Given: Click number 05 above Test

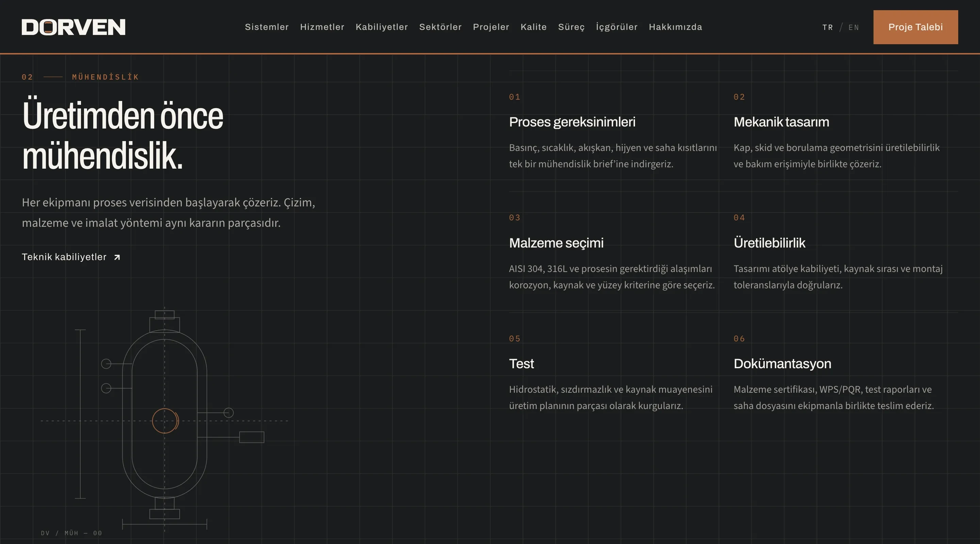Looking at the screenshot, I should click(x=514, y=339).
